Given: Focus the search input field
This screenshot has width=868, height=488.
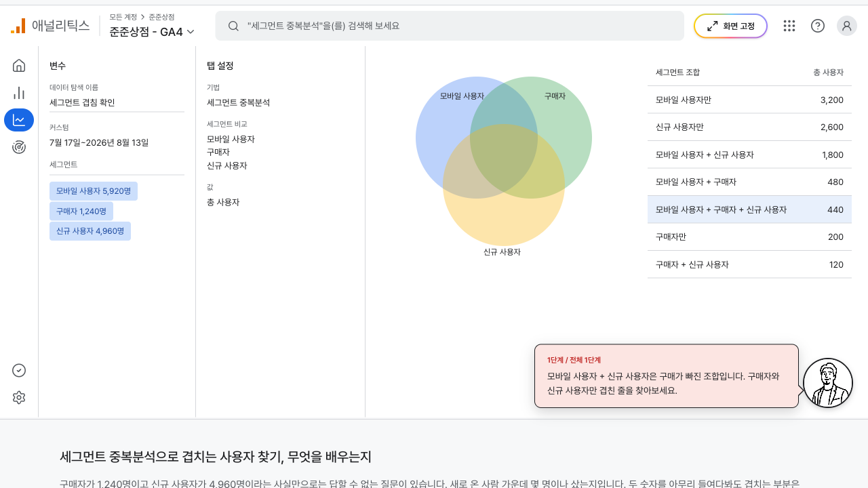Looking at the screenshot, I should 450,26.
